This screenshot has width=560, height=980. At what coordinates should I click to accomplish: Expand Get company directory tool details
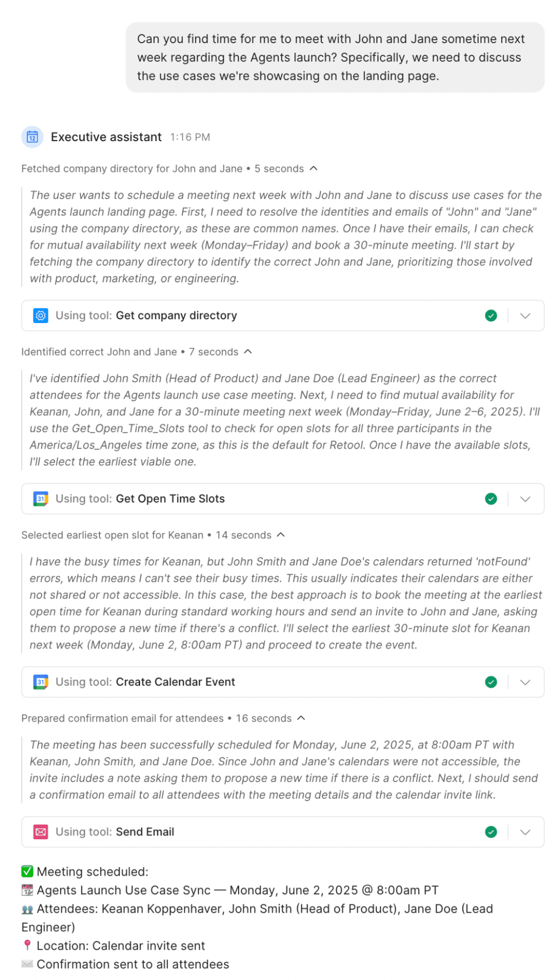[x=526, y=316]
